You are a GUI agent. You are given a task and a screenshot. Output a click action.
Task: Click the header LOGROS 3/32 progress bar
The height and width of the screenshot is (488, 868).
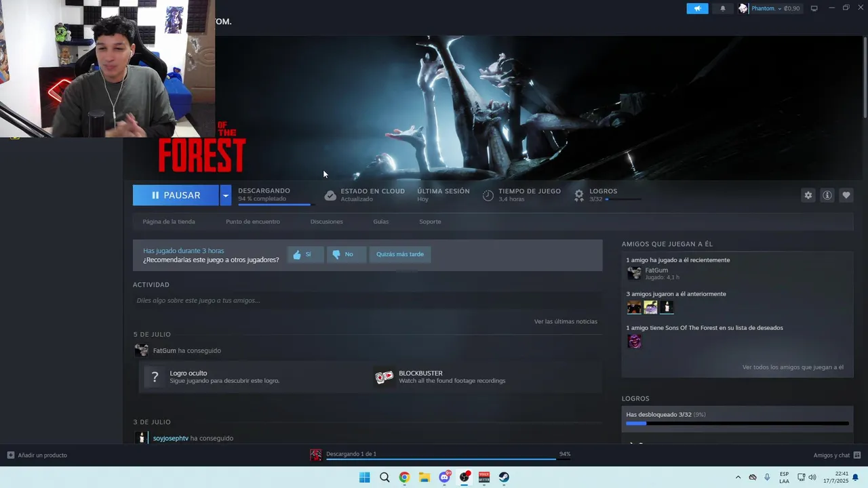[x=623, y=199]
